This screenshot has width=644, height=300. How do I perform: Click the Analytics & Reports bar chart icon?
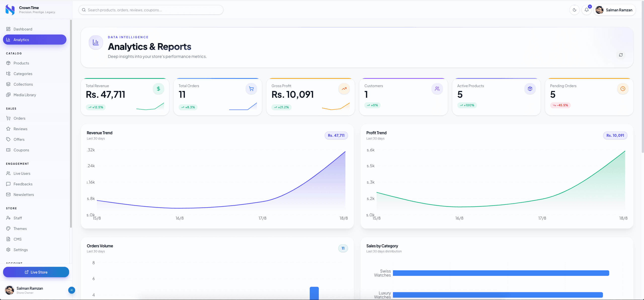click(96, 43)
